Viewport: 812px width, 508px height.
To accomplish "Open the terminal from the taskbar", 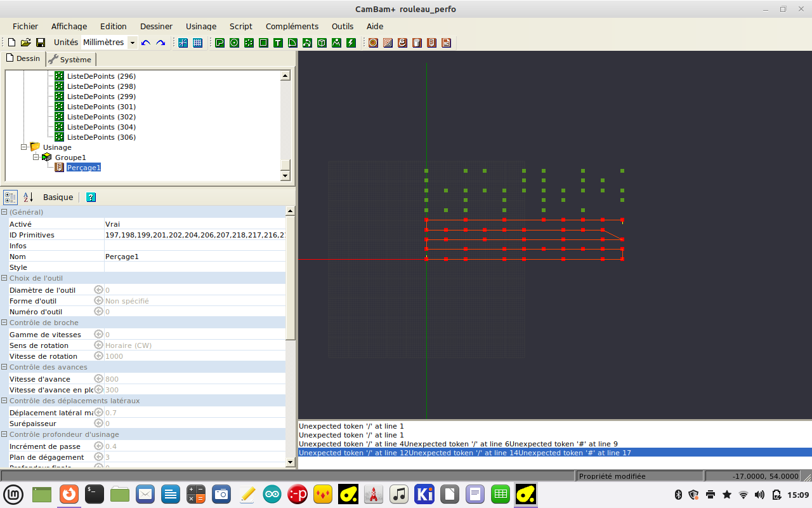I will point(95,494).
